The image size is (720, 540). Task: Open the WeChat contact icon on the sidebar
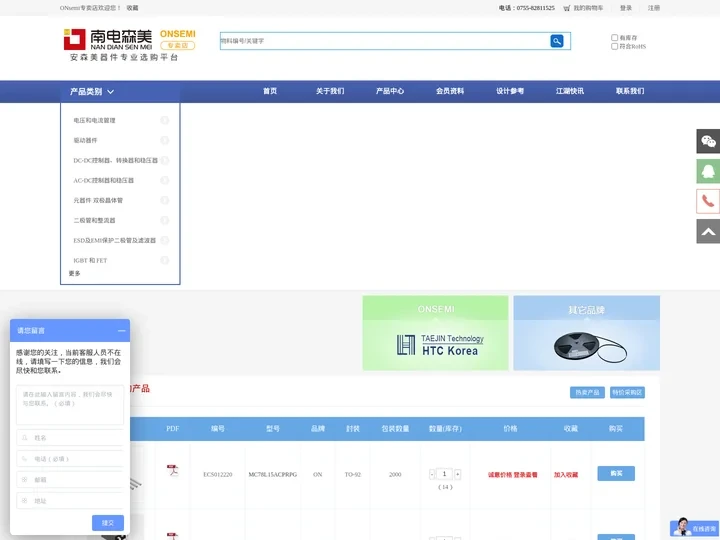point(708,141)
